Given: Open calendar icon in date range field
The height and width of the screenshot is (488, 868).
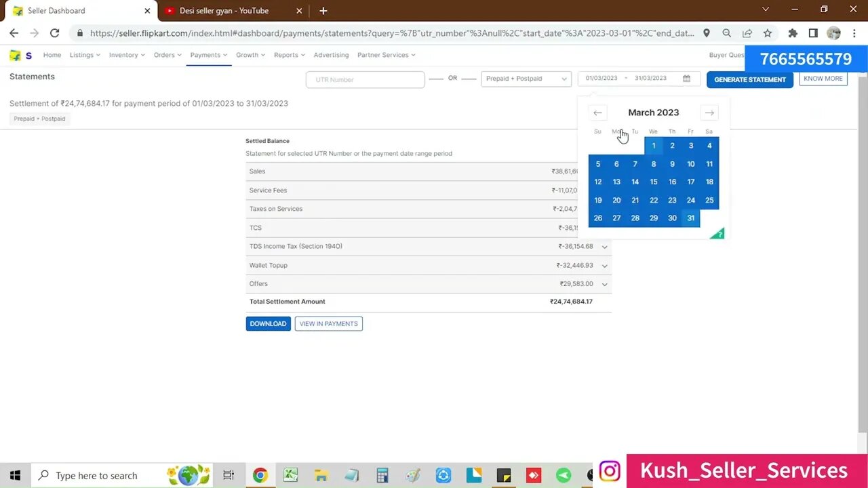Looking at the screenshot, I should coord(686,79).
